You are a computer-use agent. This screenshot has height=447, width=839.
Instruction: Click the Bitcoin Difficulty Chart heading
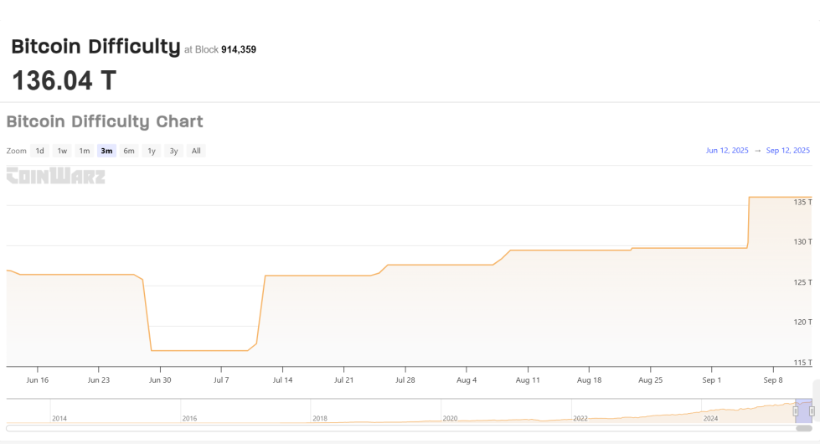[105, 122]
